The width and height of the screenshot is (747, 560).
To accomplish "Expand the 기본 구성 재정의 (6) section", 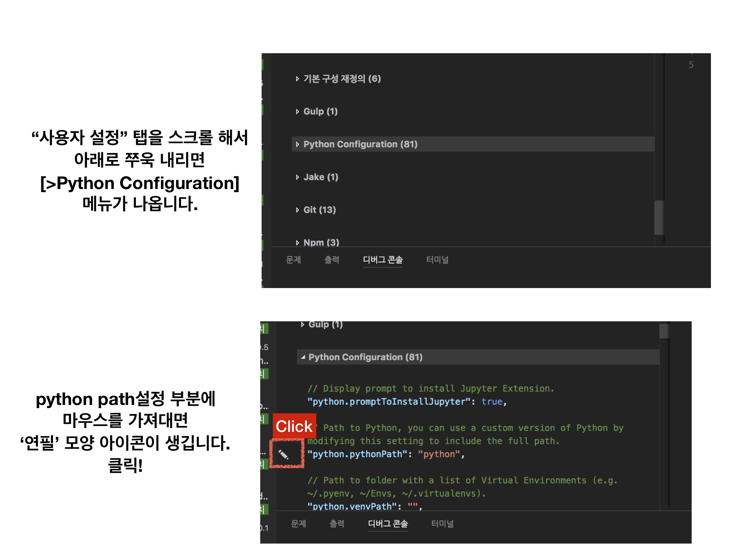I will 341,79.
